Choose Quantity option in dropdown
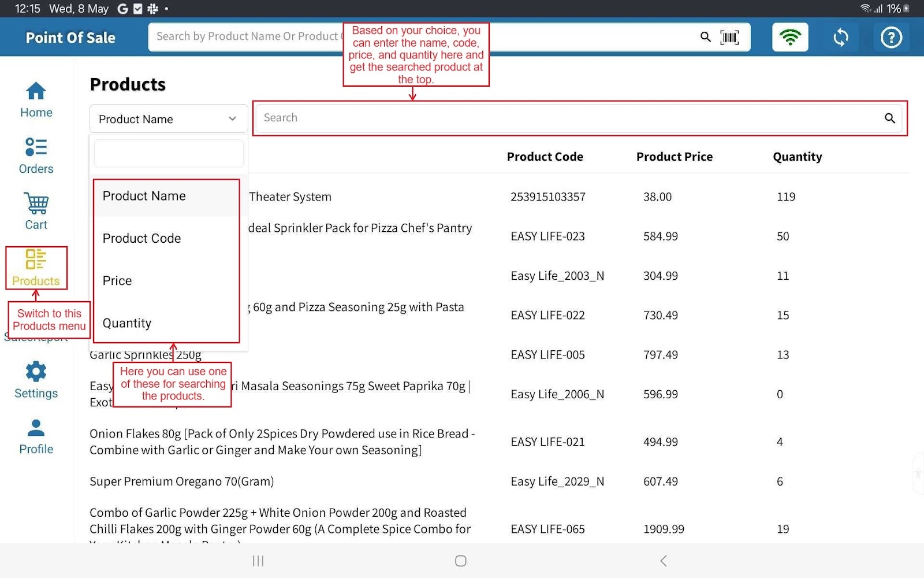This screenshot has width=924, height=578. click(127, 323)
